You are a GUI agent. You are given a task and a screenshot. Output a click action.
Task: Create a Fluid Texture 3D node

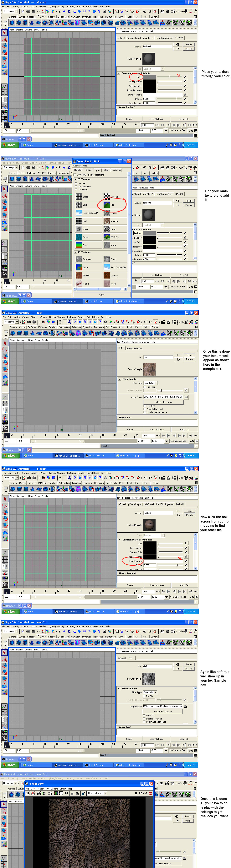click(x=115, y=267)
